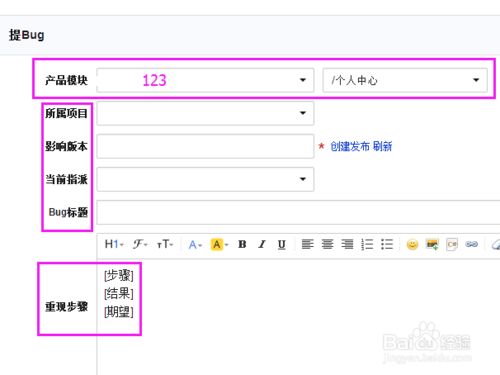The height and width of the screenshot is (375, 500).
Task: Insert an image into editor
Action: point(432,244)
